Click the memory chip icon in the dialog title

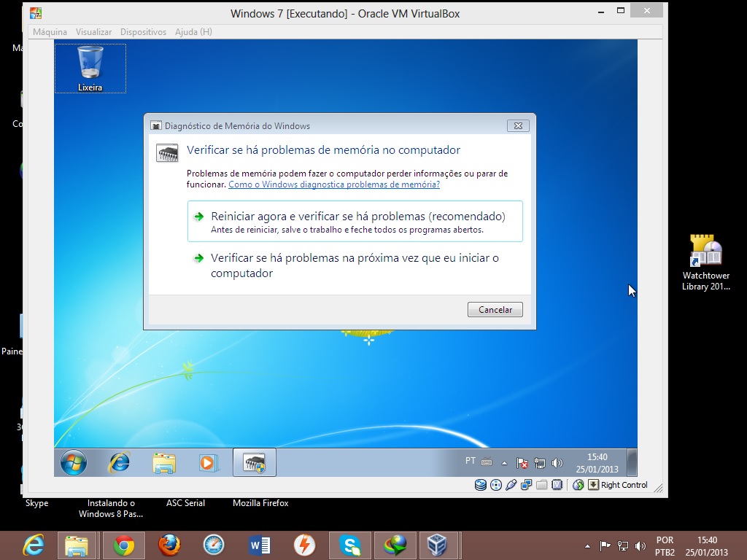(156, 125)
